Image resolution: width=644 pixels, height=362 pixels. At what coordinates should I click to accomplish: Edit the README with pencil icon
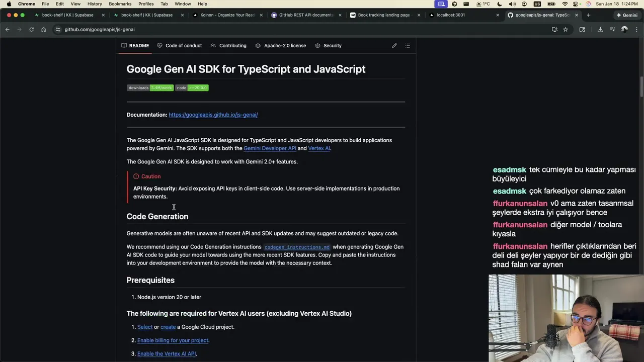click(x=394, y=46)
